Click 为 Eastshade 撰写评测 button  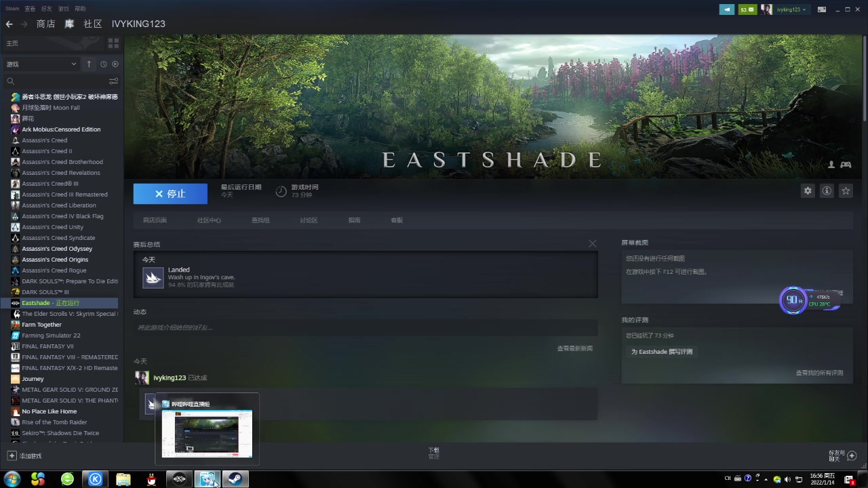tap(662, 352)
